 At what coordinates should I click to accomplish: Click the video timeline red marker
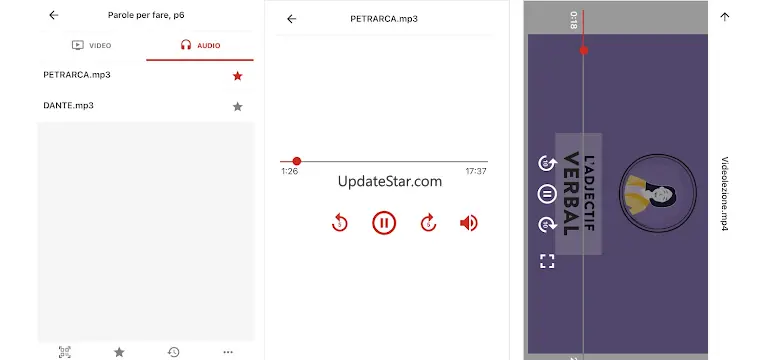pos(584,50)
